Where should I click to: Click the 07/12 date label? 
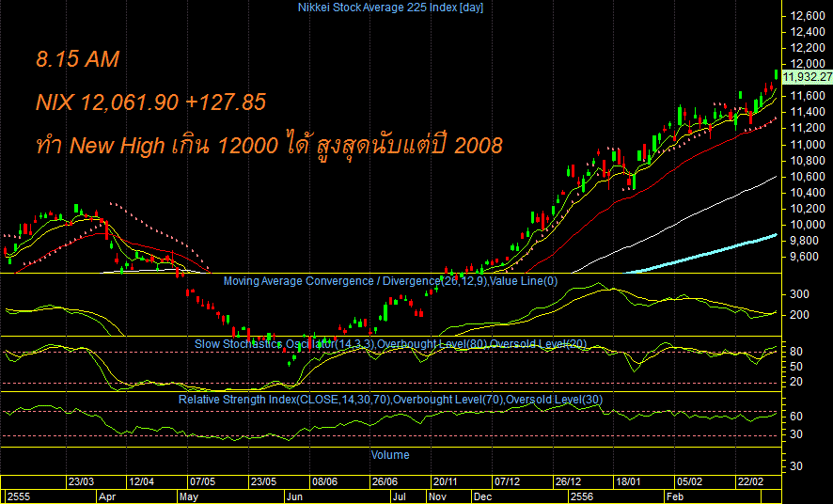[x=507, y=481]
